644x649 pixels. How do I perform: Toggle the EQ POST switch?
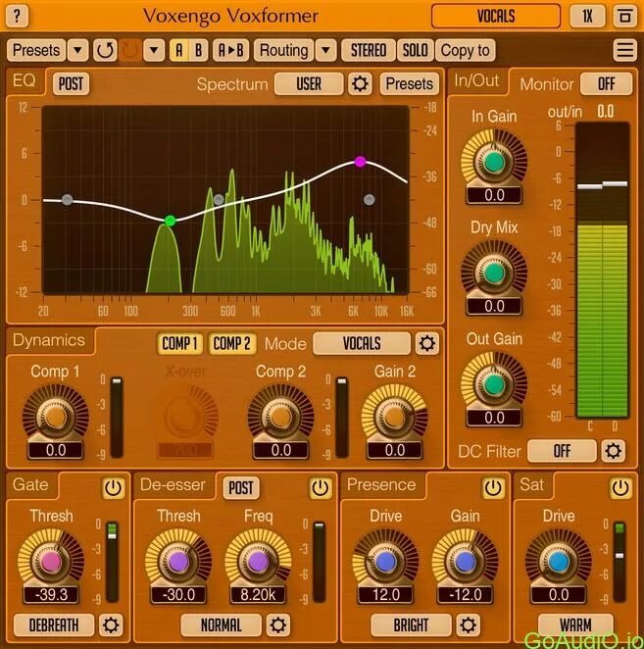tap(71, 84)
